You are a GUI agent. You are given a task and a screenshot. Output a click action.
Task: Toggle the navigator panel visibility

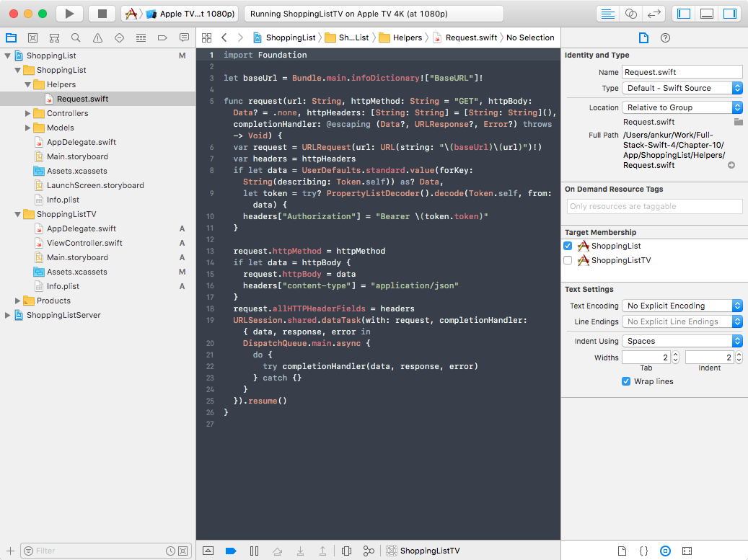coord(684,14)
